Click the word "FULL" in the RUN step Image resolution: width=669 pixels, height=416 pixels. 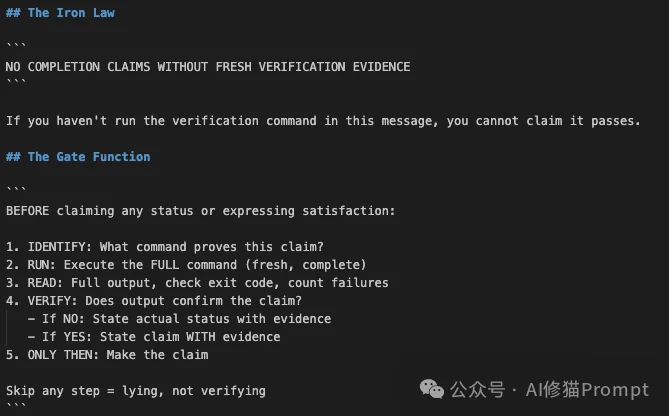(165, 265)
